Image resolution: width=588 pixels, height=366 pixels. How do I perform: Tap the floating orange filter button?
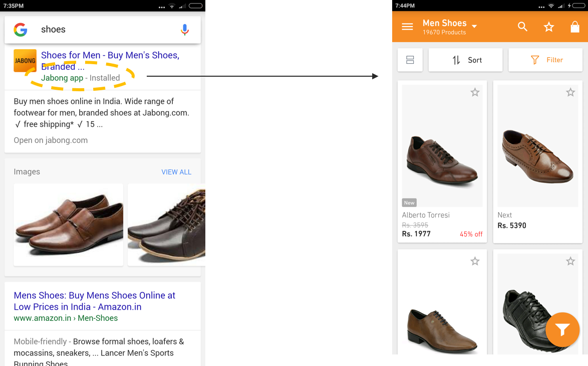pyautogui.click(x=562, y=329)
